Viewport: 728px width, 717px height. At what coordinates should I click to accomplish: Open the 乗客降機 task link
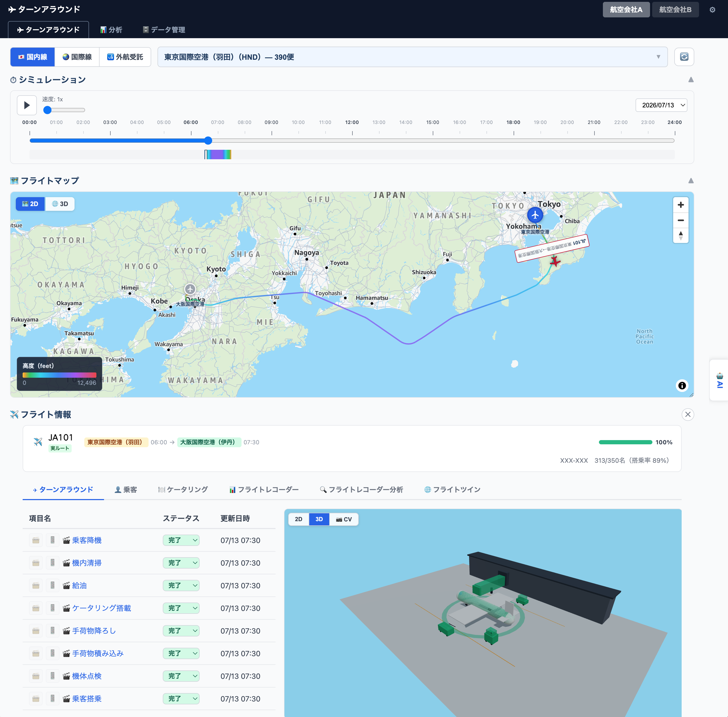87,540
